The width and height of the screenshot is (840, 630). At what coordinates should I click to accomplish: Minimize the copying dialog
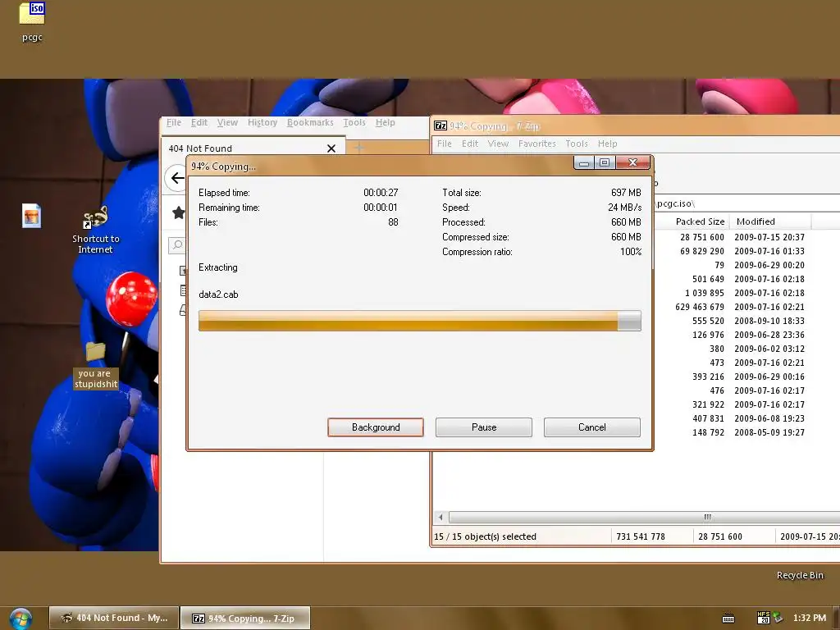pos(584,162)
